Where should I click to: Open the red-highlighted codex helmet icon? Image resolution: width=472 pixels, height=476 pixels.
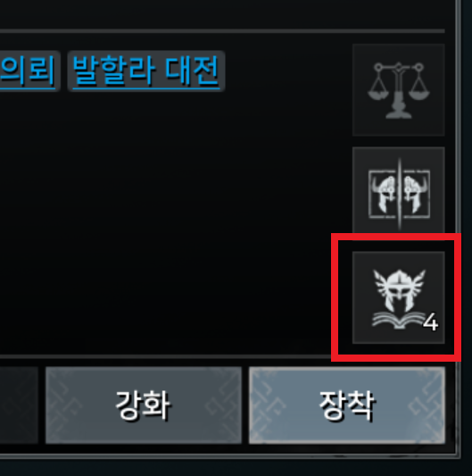point(399,297)
